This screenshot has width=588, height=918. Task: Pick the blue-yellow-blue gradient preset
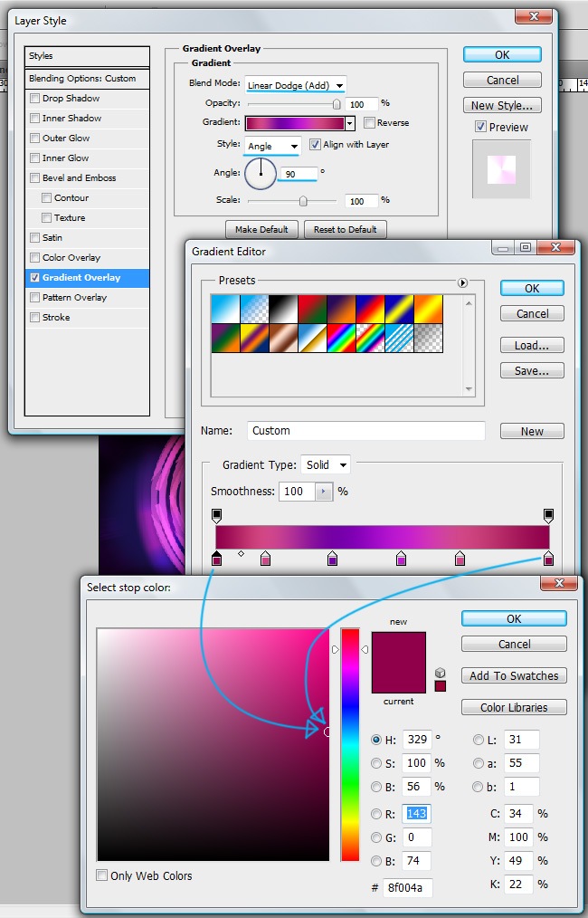click(x=399, y=309)
